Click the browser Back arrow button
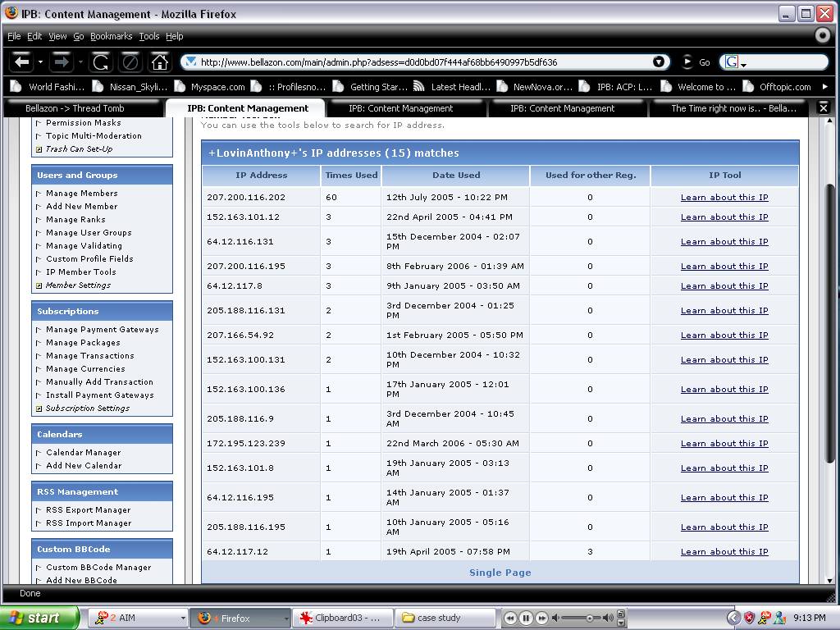The image size is (840, 630). click(22, 62)
